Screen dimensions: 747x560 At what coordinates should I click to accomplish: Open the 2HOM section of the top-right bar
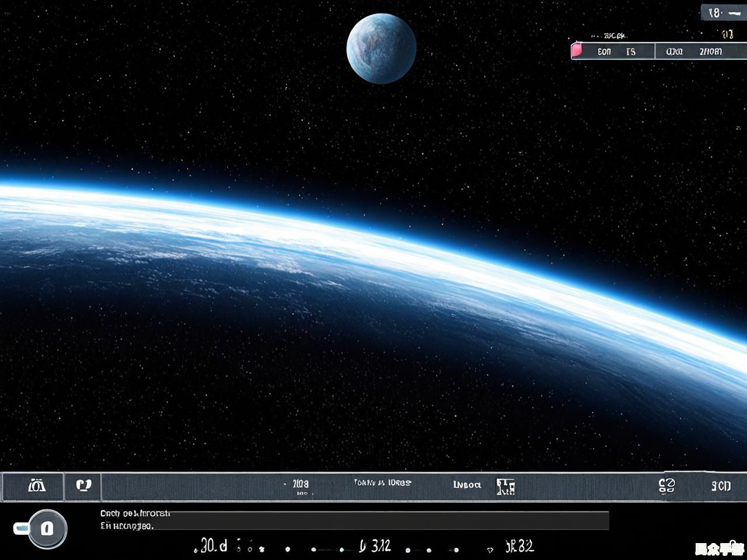(710, 51)
